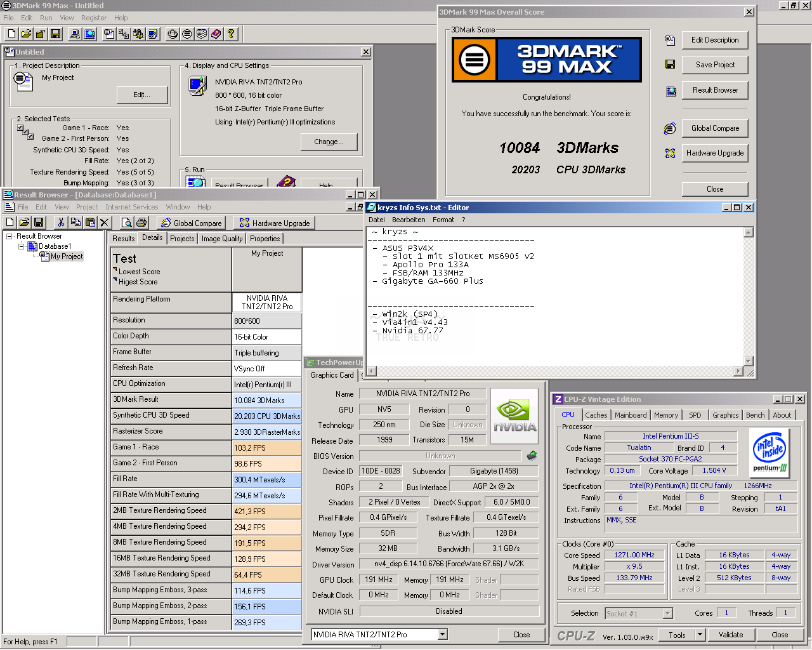Click New project icon in 3DMark main toolbar
This screenshot has width=812, height=650.
click(x=11, y=34)
